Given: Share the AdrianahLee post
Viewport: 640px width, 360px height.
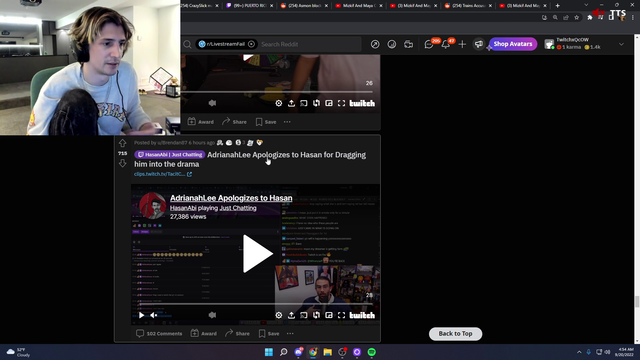Looking at the screenshot, I should coord(238,333).
